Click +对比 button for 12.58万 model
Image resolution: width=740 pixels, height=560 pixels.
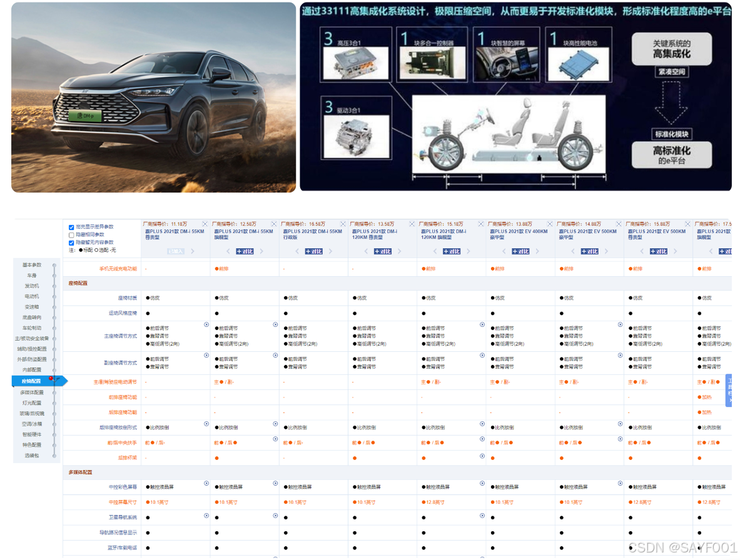[245, 251]
